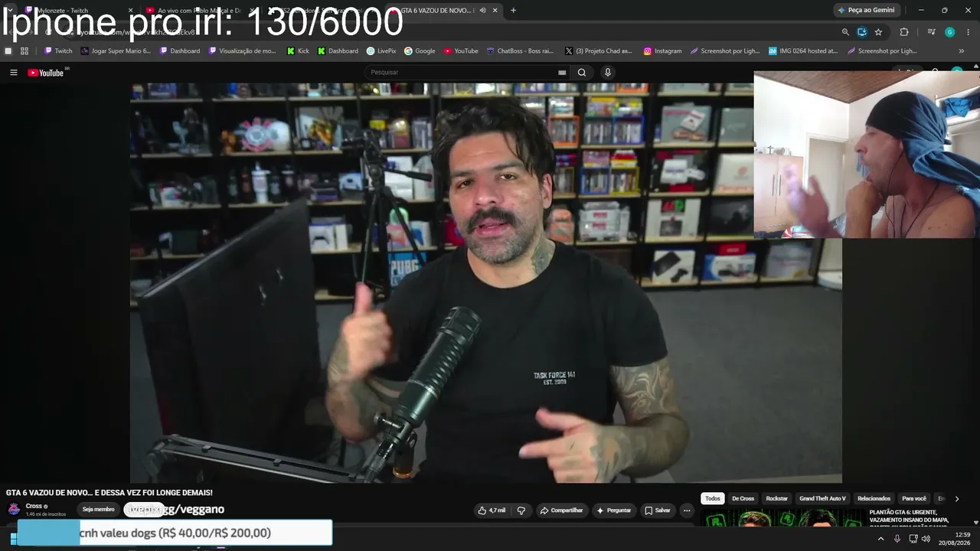The width and height of the screenshot is (980, 551).
Task: Select the Todos filter chip
Action: (713, 499)
